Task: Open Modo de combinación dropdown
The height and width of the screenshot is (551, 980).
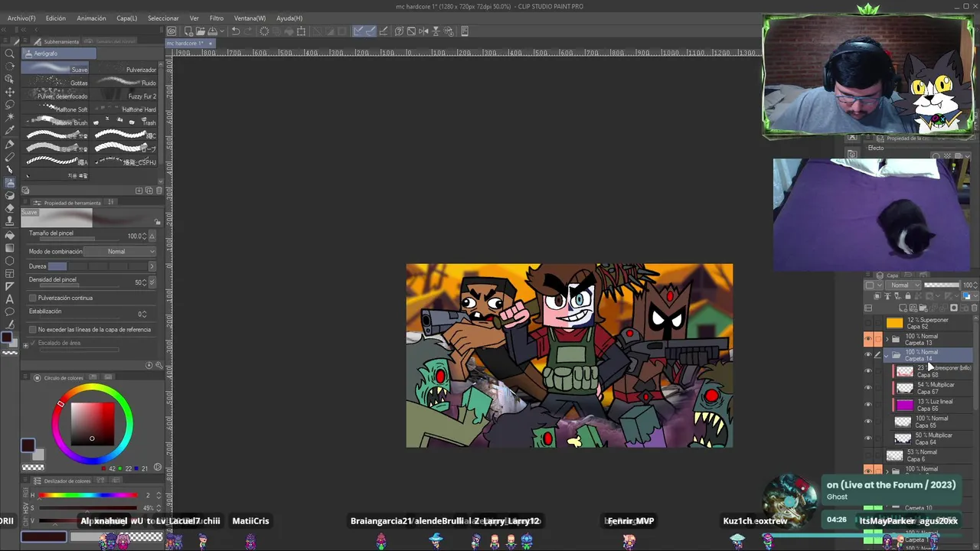Action: [120, 251]
